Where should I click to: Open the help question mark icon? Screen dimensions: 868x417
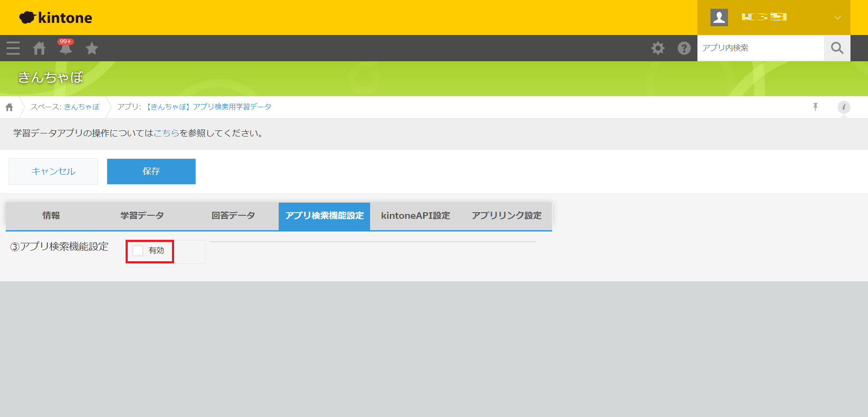click(x=684, y=48)
